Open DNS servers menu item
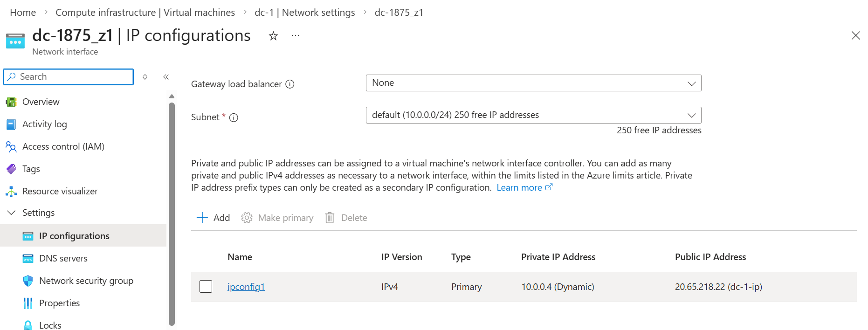This screenshot has height=330, width=868. pyautogui.click(x=63, y=258)
